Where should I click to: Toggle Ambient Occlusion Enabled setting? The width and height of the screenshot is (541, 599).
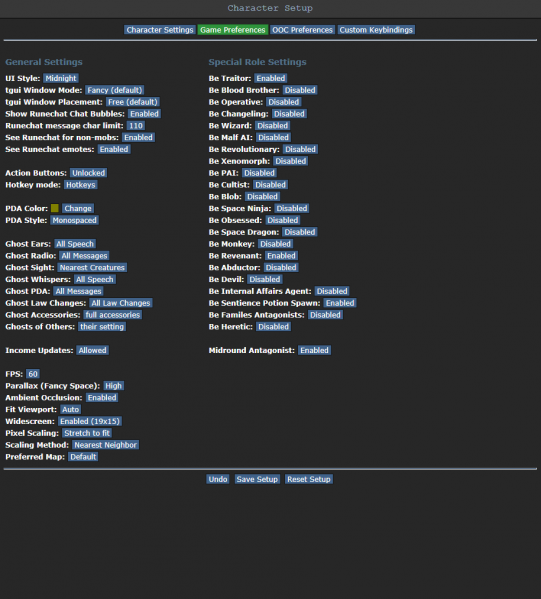[x=102, y=398]
